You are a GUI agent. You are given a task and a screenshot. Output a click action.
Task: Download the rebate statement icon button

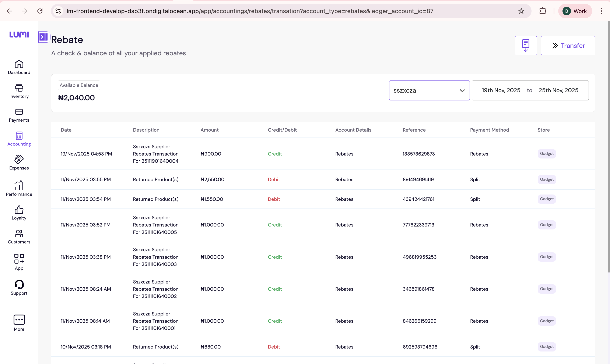tap(526, 46)
